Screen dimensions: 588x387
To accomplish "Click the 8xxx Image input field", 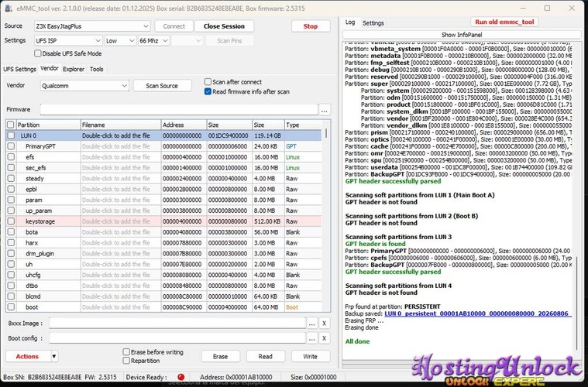I will (x=177, y=324).
